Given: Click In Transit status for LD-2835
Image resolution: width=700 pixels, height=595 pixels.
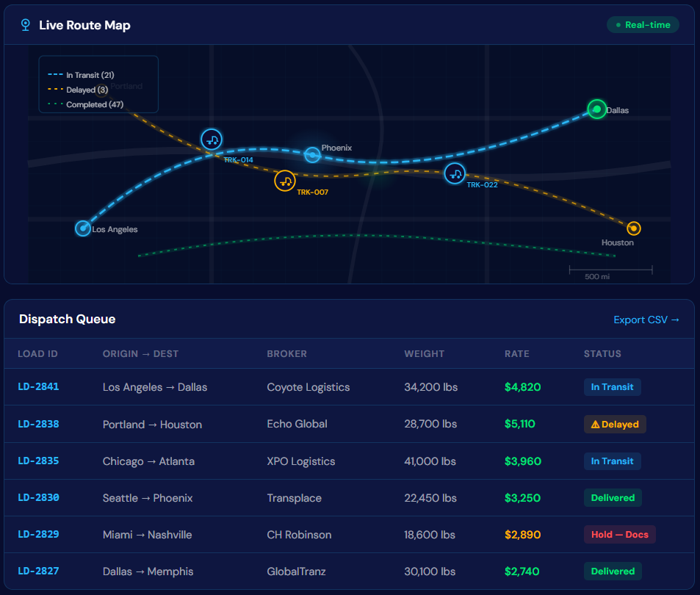Looking at the screenshot, I should tap(612, 461).
